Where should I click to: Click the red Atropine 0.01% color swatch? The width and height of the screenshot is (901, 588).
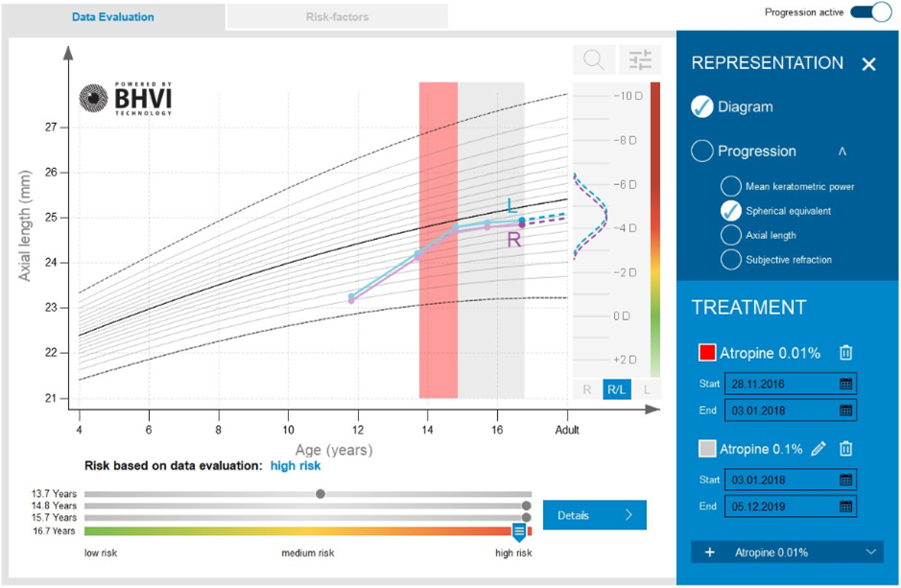click(707, 353)
